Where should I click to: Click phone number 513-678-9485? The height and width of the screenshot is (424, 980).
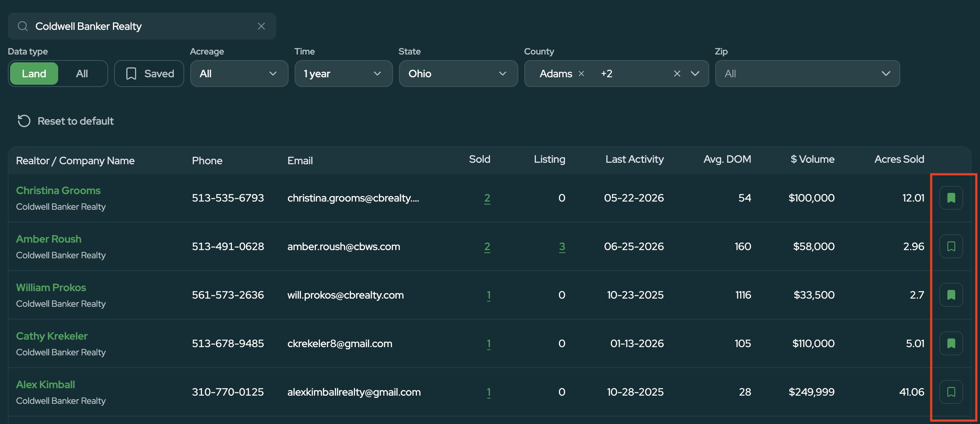click(227, 344)
